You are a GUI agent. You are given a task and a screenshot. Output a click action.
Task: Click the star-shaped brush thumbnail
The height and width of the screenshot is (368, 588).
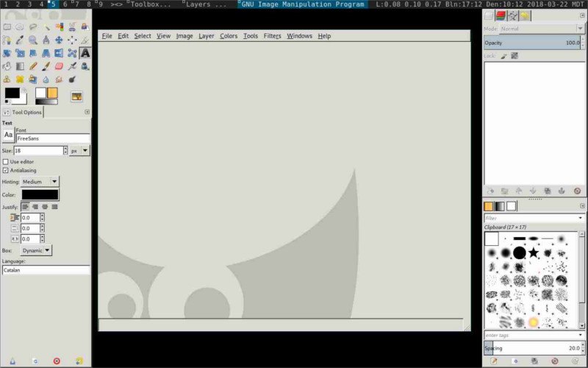tap(534, 253)
